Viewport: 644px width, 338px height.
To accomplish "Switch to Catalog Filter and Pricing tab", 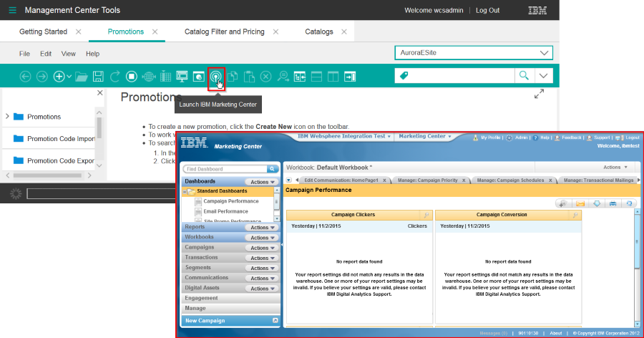I will click(x=224, y=32).
